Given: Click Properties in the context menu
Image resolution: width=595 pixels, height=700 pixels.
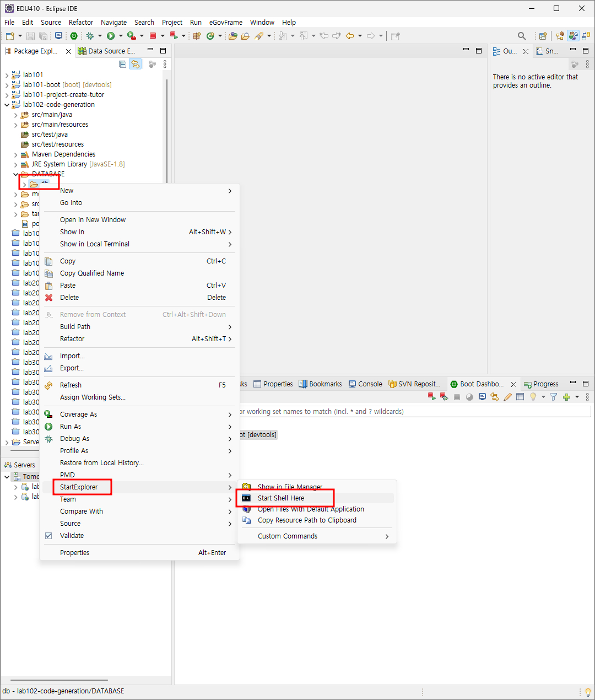Looking at the screenshot, I should [x=139, y=553].
